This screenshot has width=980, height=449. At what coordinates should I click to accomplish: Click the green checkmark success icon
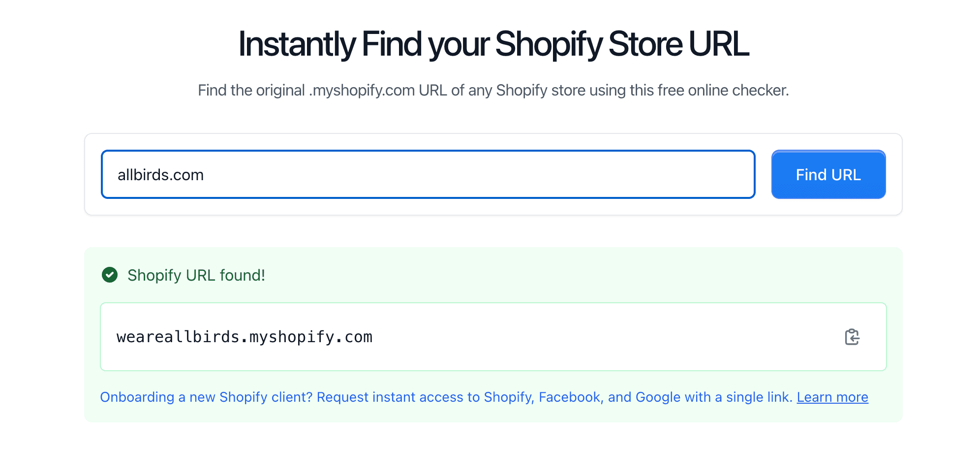110,275
